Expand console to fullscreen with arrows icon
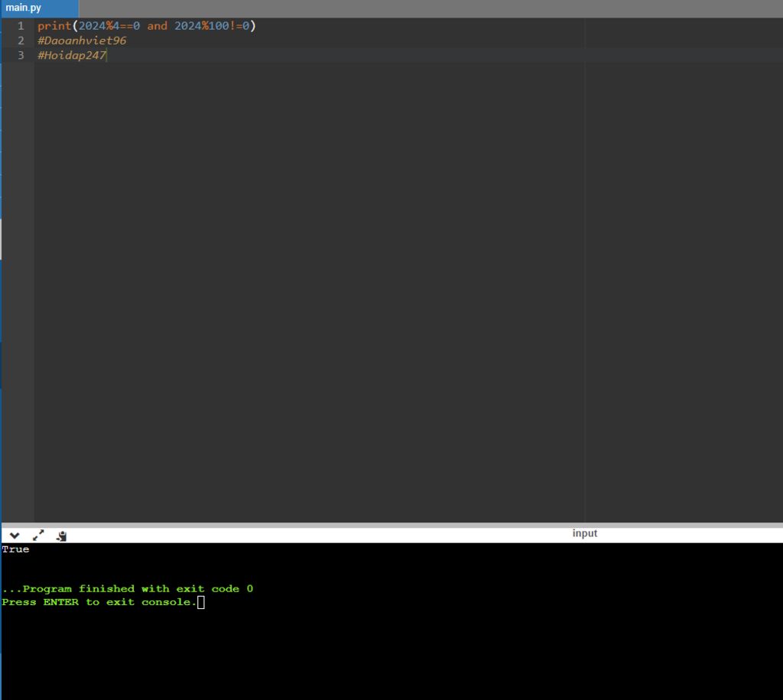 tap(38, 536)
